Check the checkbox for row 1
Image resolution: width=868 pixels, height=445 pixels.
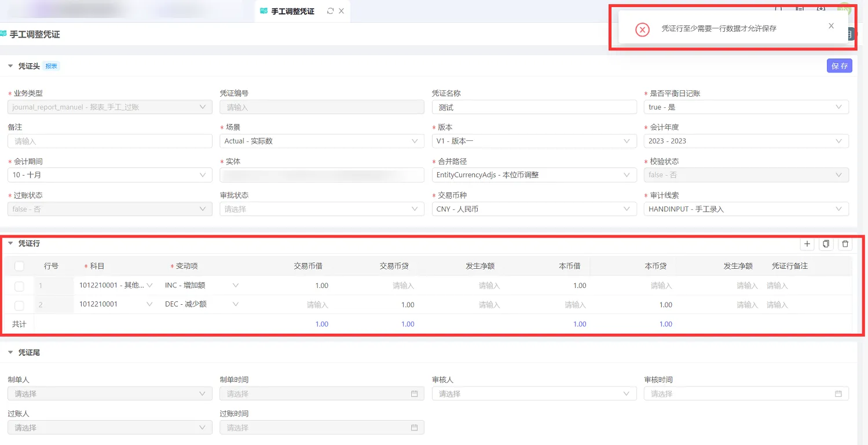(19, 286)
